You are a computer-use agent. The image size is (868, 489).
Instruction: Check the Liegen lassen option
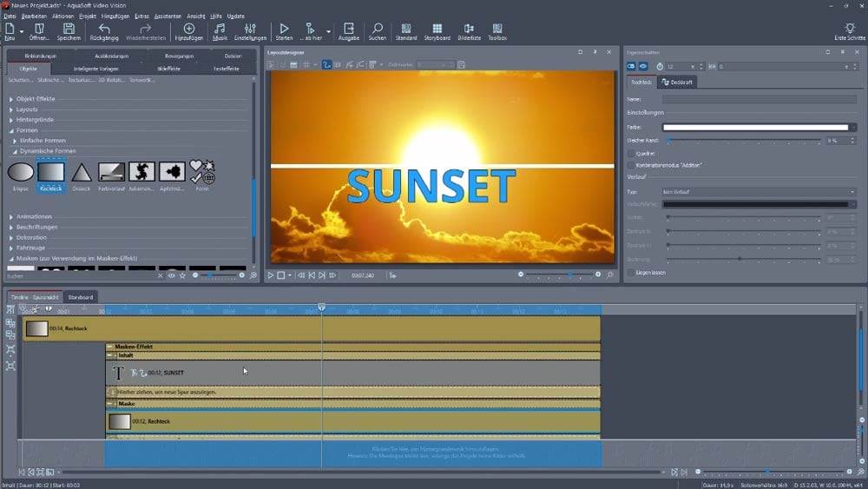[x=631, y=272]
